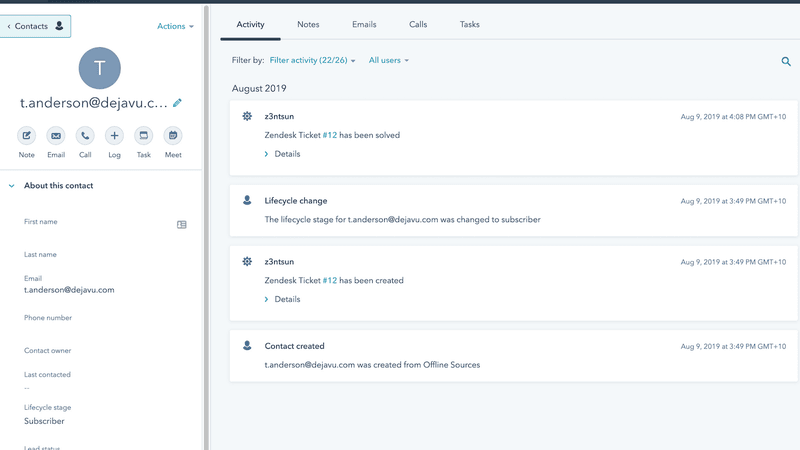This screenshot has height=450, width=800.
Task: Open ticket #12 link in created entry
Action: point(330,281)
